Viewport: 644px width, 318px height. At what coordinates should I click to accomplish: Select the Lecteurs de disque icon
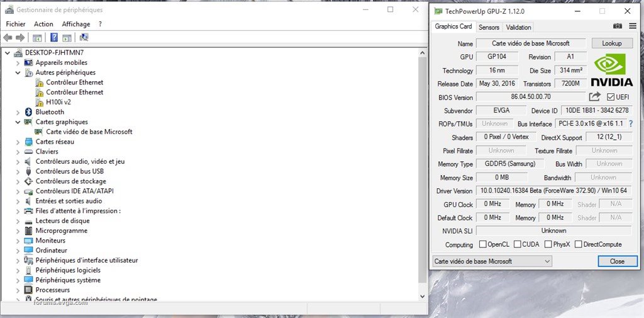28,221
